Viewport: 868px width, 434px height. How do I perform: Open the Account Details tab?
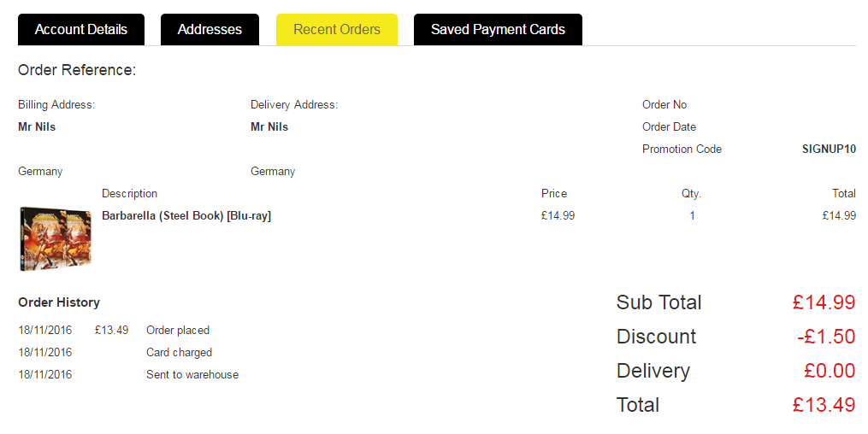81,30
